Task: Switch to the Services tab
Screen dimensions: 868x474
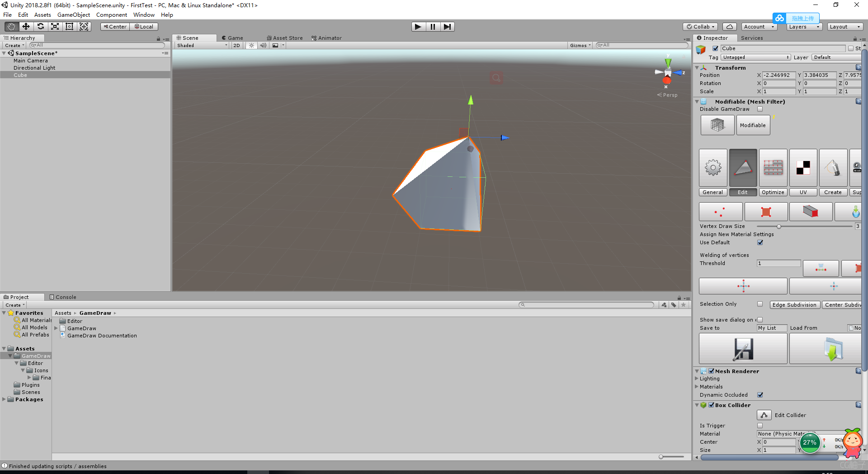Action: pos(752,38)
